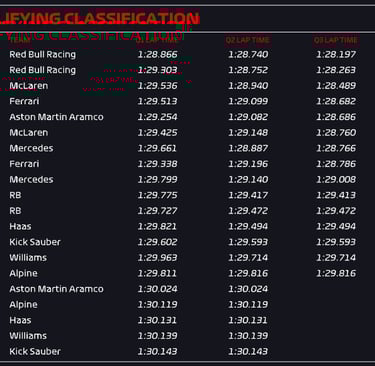Image resolution: width=375 pixels, height=366 pixels.
Task: Click the Q3 lap time 1:29.008
Action: 336,180
